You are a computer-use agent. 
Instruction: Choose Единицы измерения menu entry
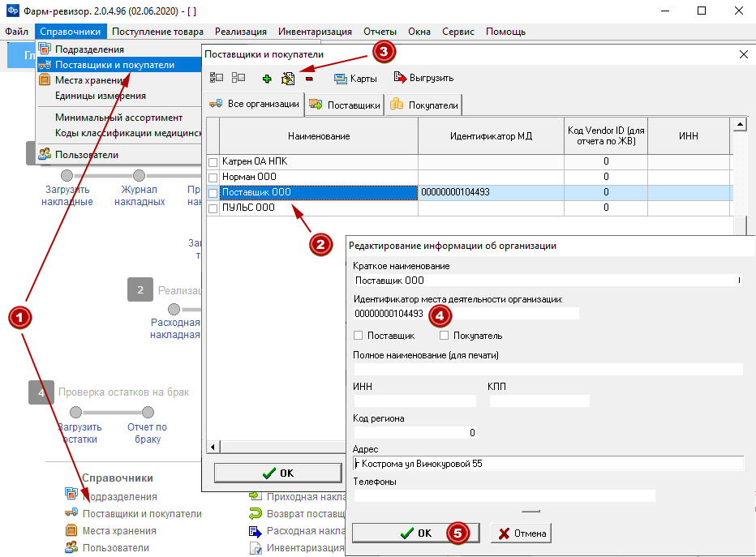(x=118, y=96)
